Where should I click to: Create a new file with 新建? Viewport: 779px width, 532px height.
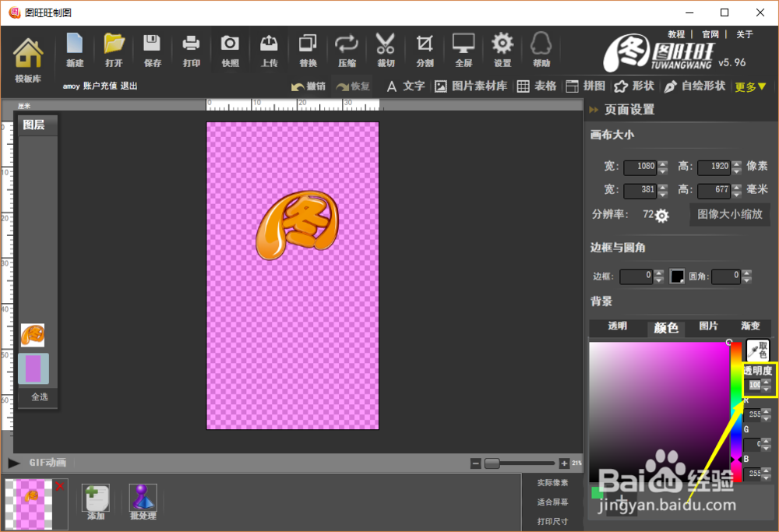point(75,50)
